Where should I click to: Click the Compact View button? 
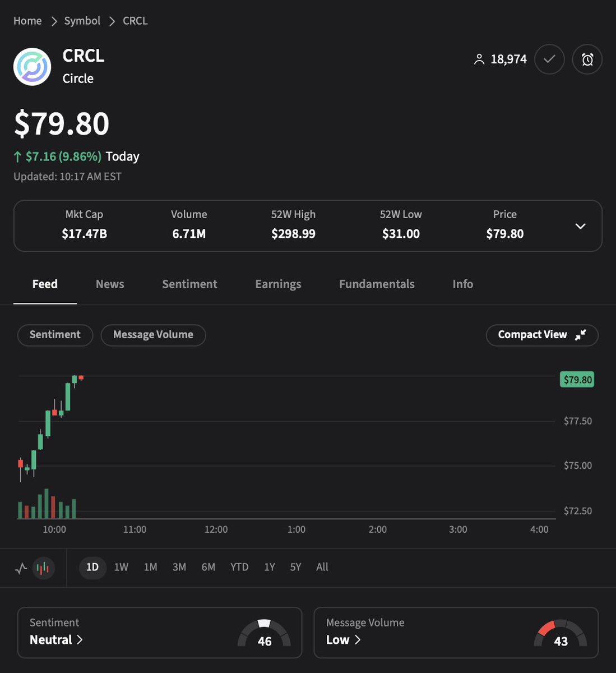tap(542, 335)
